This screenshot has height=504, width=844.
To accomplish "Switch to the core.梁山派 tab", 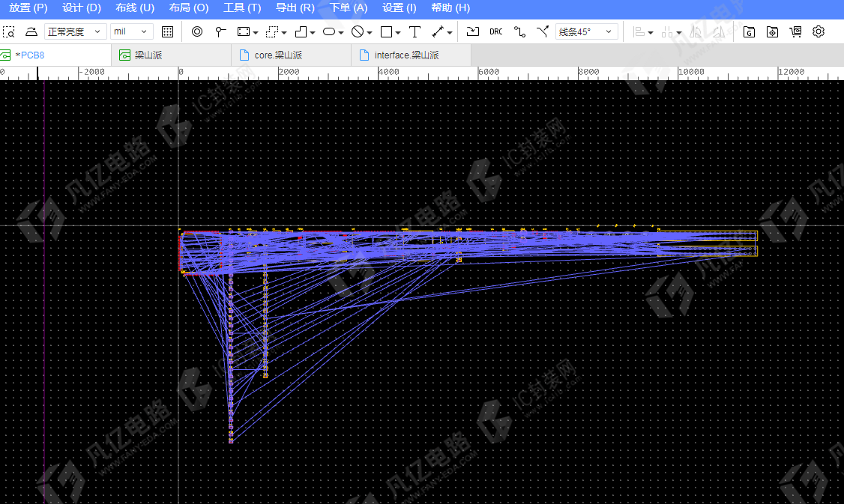I will [x=291, y=55].
